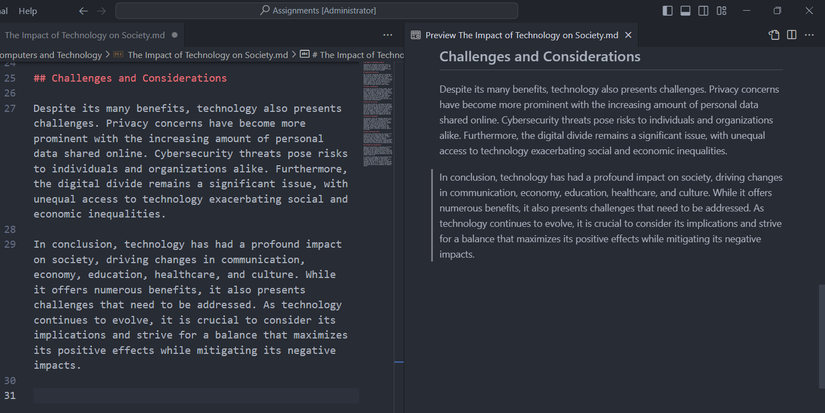Click the Show Source icon in preview
The width and height of the screenshot is (825, 413).
coord(774,35)
